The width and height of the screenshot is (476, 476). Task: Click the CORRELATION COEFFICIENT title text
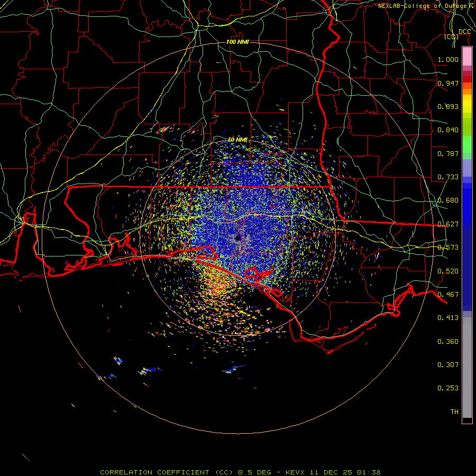(154, 472)
